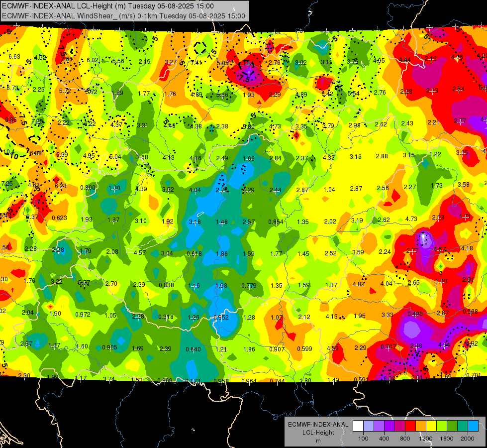Click the legend tick label 800
Screen dimensions: 487x448
405,439
